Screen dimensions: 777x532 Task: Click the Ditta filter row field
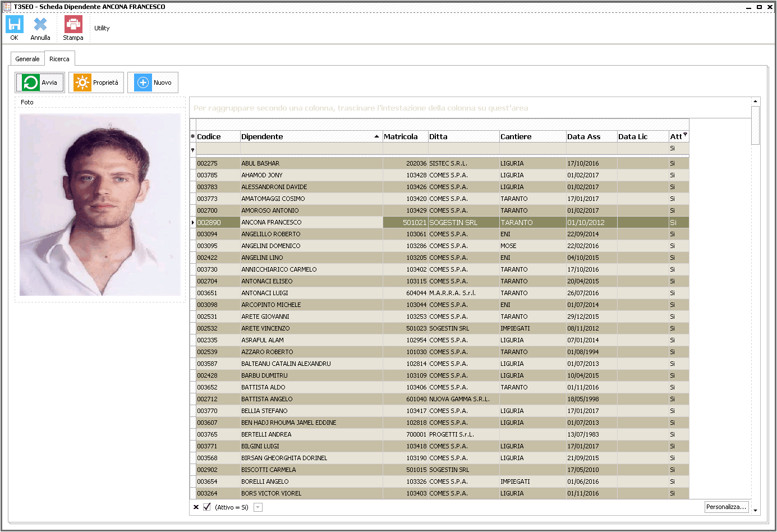tap(463, 149)
